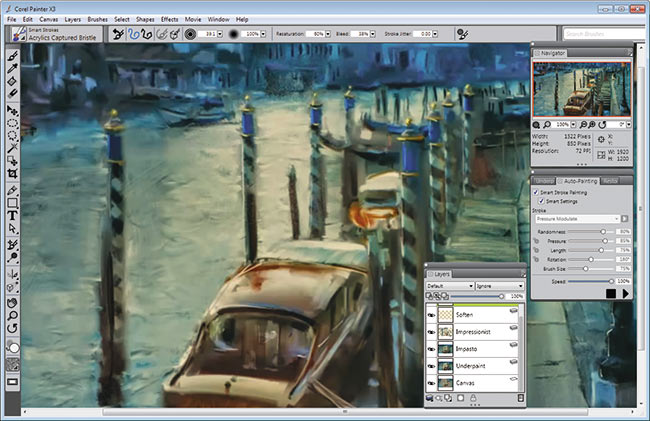Open the Layers composite method Default dropdown
The image size is (650, 421).
pos(450,286)
